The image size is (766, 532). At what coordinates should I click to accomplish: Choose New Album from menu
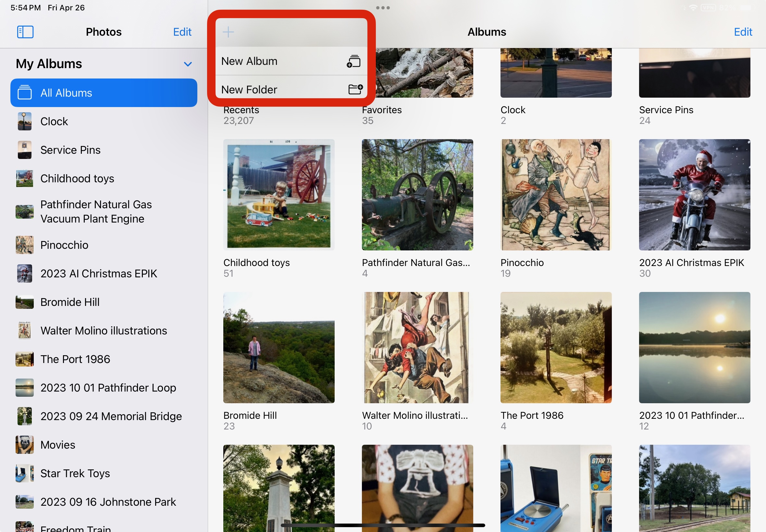(x=250, y=61)
